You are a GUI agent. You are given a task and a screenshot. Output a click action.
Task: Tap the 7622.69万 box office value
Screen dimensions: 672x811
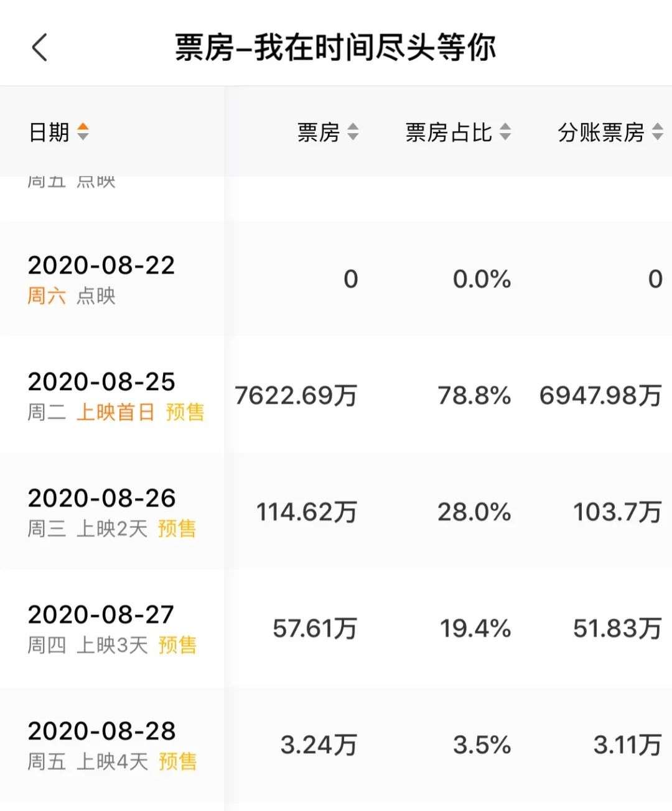pyautogui.click(x=296, y=396)
